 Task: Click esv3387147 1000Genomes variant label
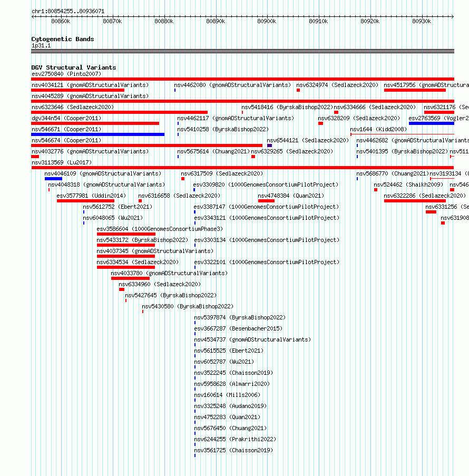click(266, 207)
